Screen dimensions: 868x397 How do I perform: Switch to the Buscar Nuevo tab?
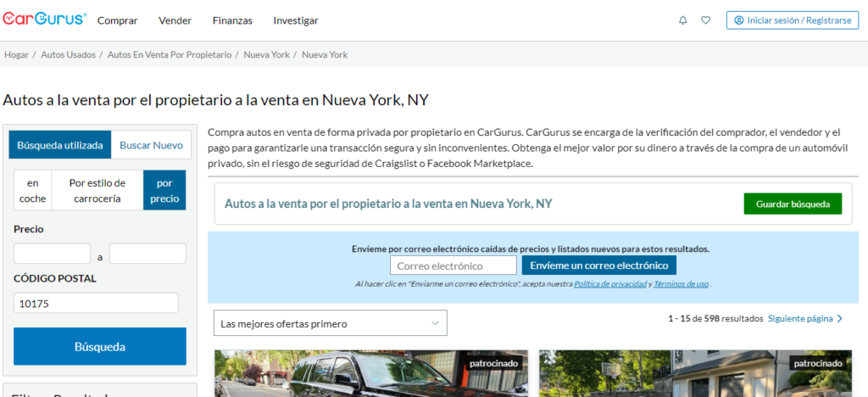click(151, 145)
